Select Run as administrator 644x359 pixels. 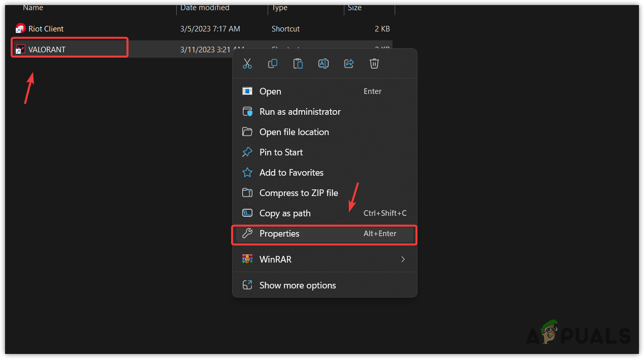[x=325, y=112]
